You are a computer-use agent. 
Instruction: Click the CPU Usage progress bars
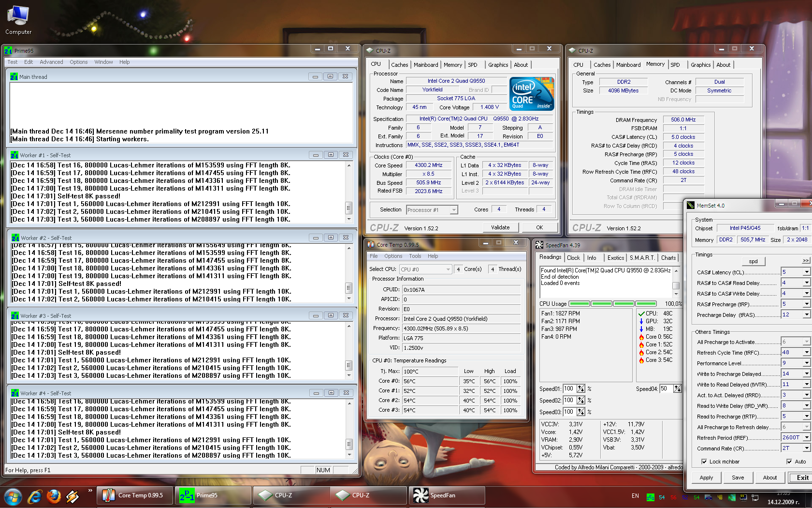612,304
